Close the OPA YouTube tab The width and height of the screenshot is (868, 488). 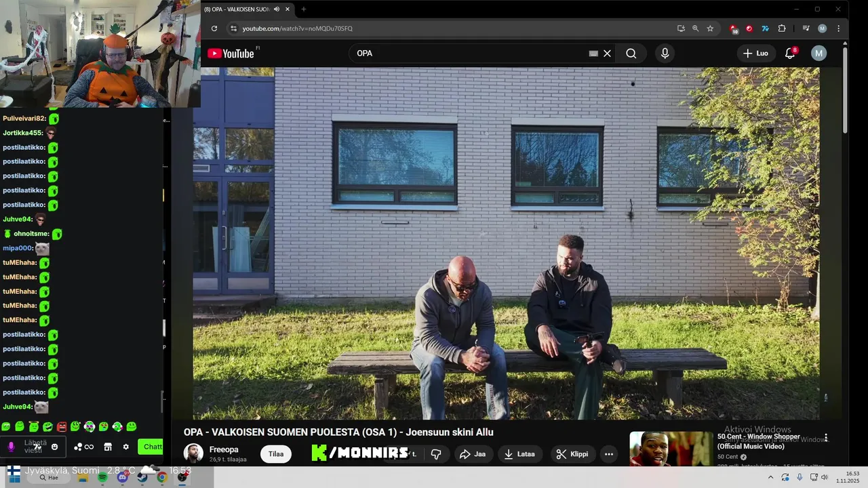[x=288, y=9]
